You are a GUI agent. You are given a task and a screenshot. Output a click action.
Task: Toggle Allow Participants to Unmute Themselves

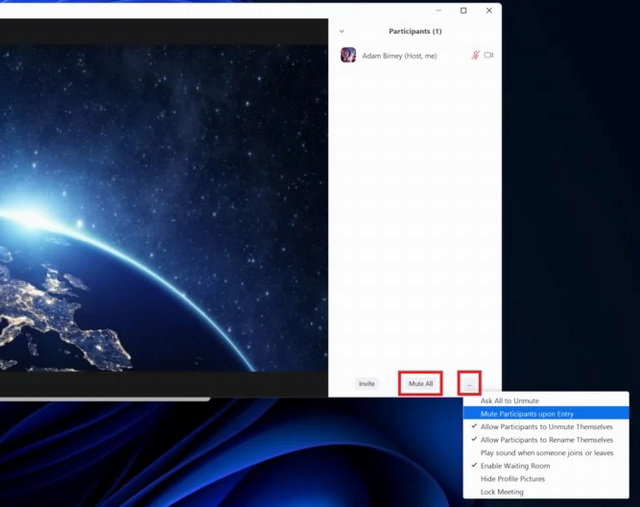click(x=546, y=427)
